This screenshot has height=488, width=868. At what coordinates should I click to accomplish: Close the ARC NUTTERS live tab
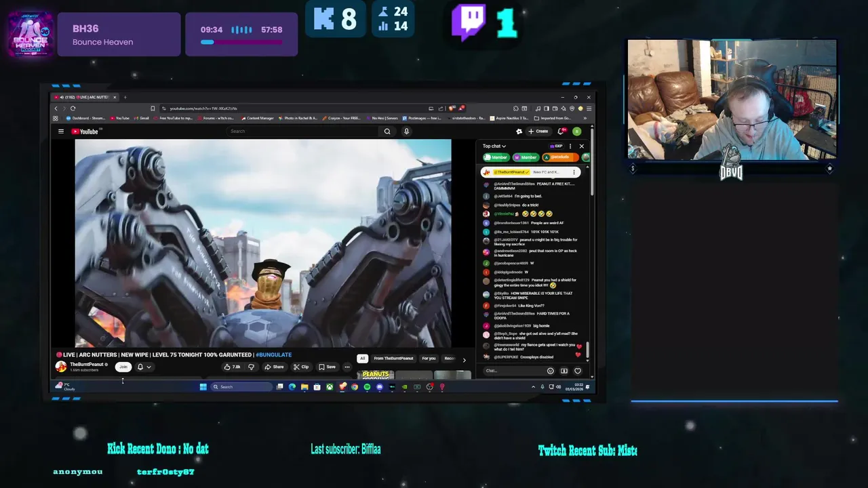pos(115,97)
